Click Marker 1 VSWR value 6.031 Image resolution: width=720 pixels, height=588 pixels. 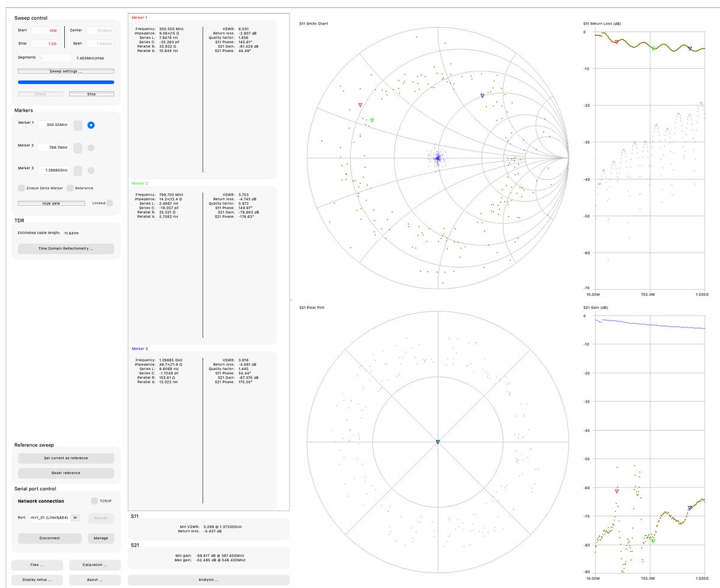(243, 29)
